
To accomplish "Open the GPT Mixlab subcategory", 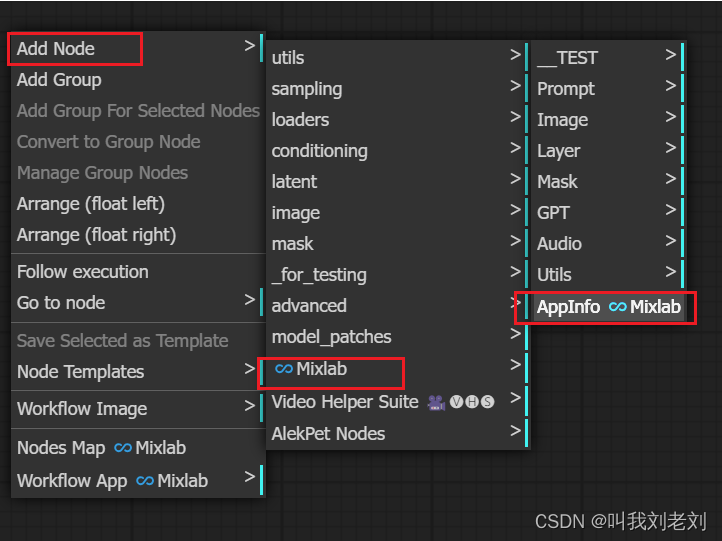I will click(x=607, y=213).
